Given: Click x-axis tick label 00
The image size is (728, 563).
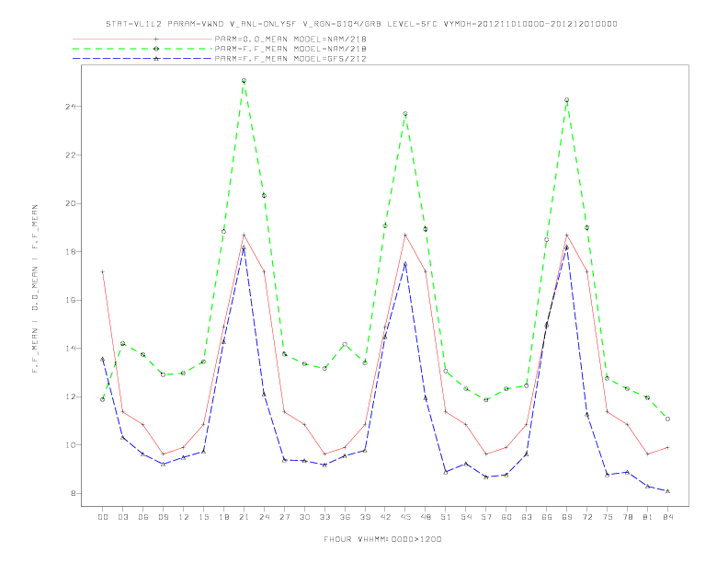Looking at the screenshot, I should pyautogui.click(x=103, y=517).
